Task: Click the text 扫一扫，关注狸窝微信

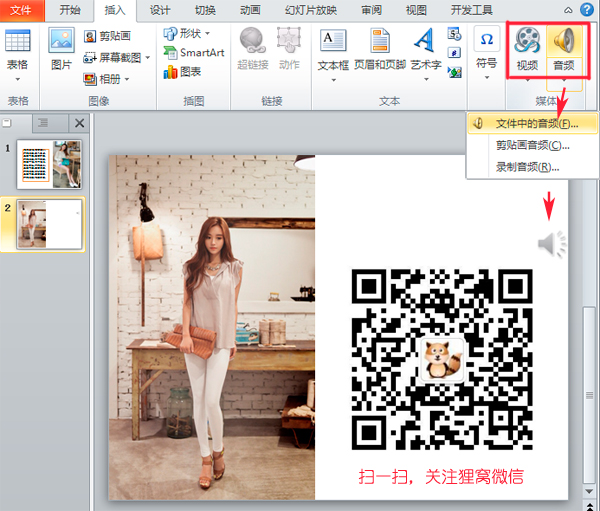Action: click(440, 477)
